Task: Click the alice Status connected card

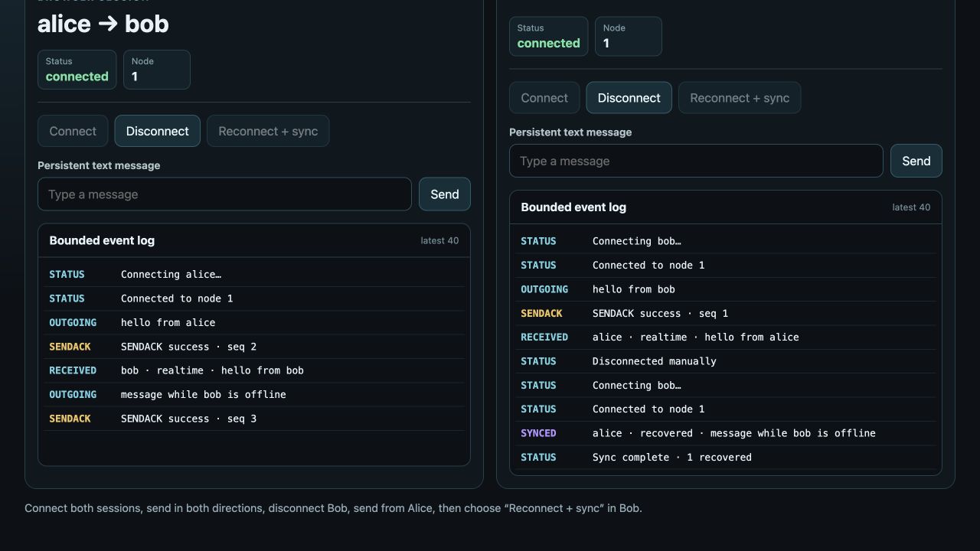Action: (77, 70)
